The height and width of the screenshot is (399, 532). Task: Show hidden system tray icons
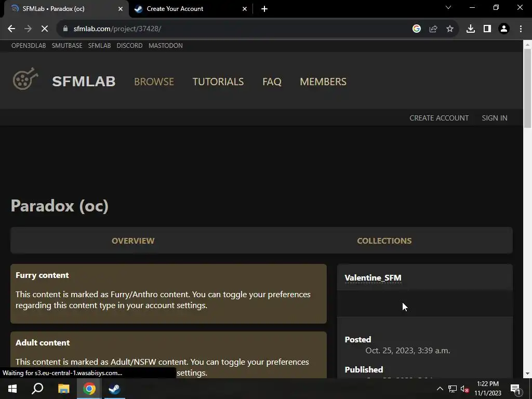tap(440, 389)
